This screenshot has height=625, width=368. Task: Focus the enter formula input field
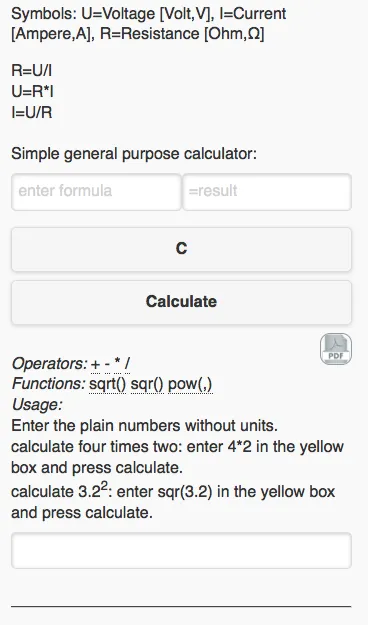96,192
